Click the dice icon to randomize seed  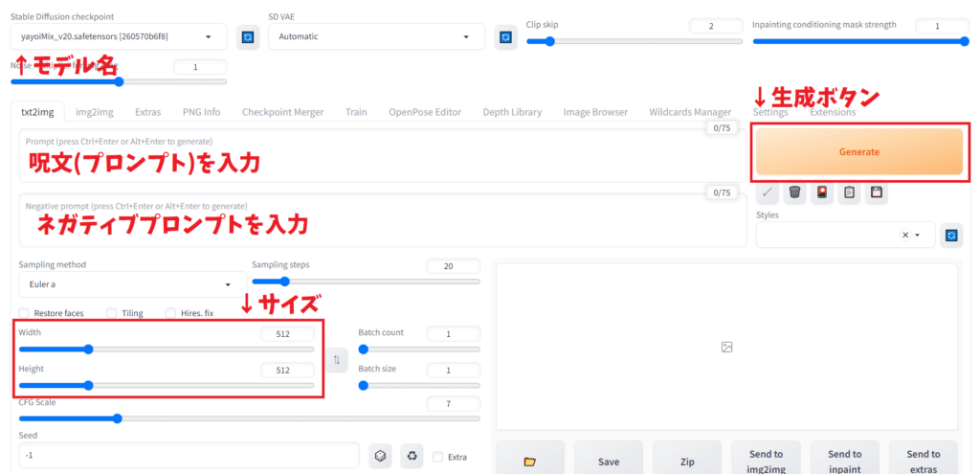[379, 456]
